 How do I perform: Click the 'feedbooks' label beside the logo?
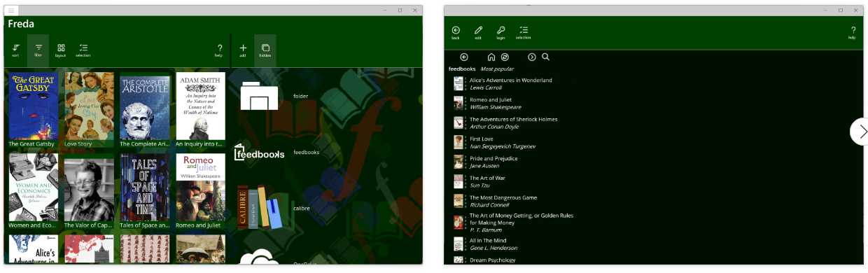coord(307,152)
